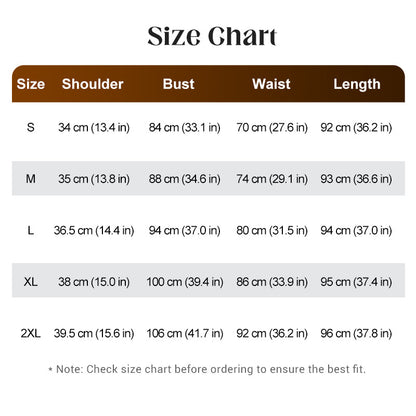Select the M size row label
This screenshot has height=416, width=416.
click(31, 179)
